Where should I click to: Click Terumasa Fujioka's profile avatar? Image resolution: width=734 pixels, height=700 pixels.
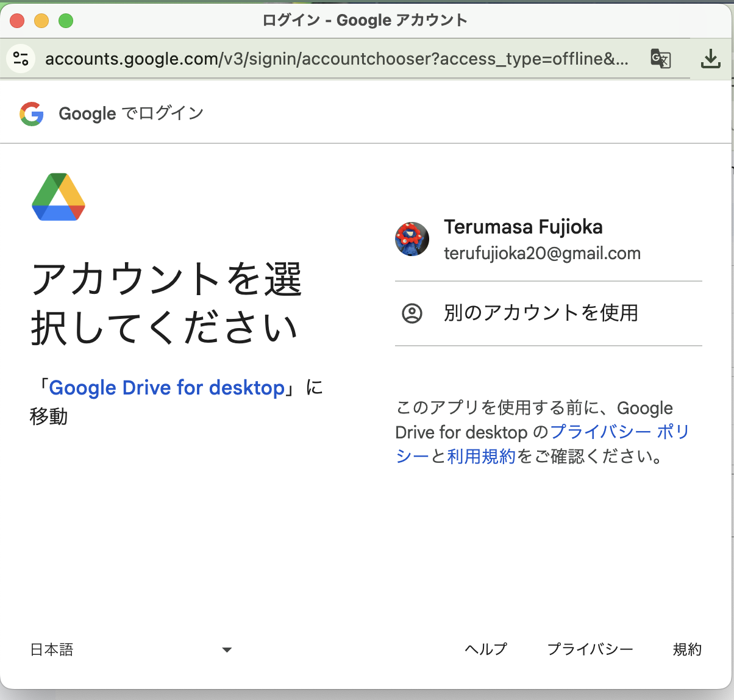(412, 239)
